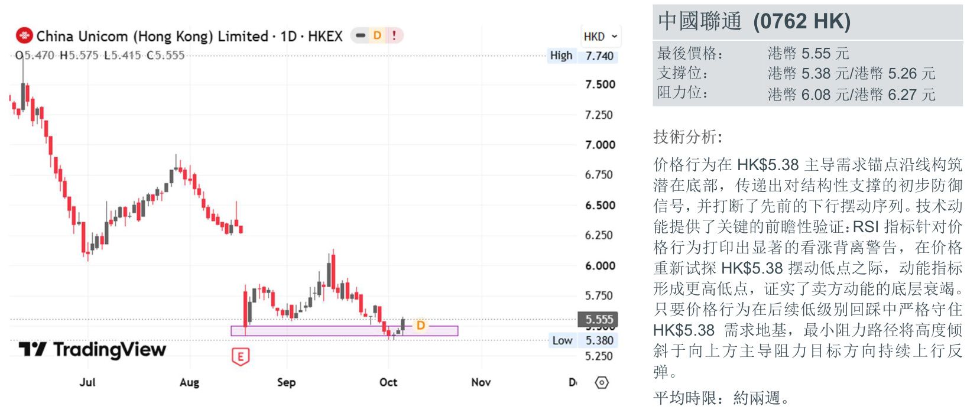Click the 技術分析 section heading
Viewport: 980px width, 416px height.
pyautogui.click(x=688, y=137)
